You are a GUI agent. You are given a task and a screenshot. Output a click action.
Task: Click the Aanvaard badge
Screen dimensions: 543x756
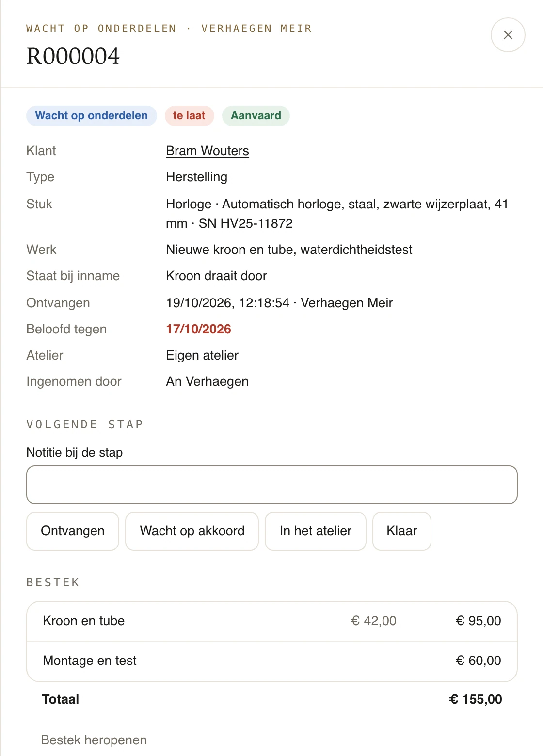coord(256,116)
